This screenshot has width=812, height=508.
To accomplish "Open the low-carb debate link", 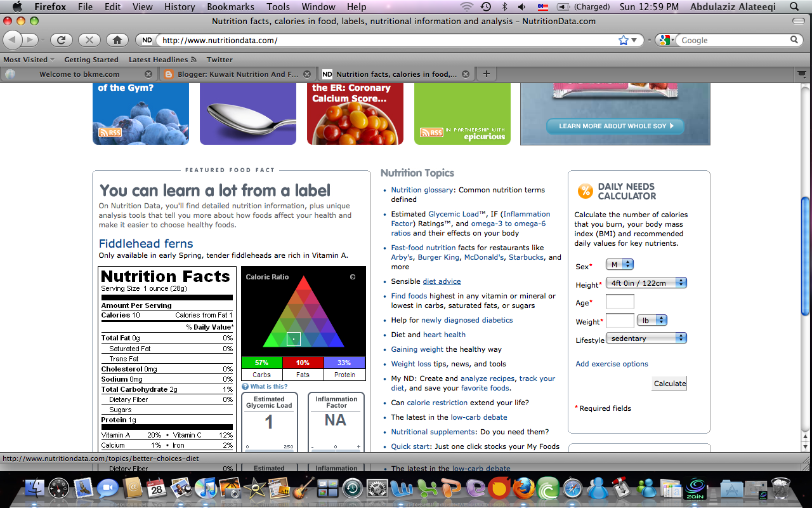I will tap(479, 417).
